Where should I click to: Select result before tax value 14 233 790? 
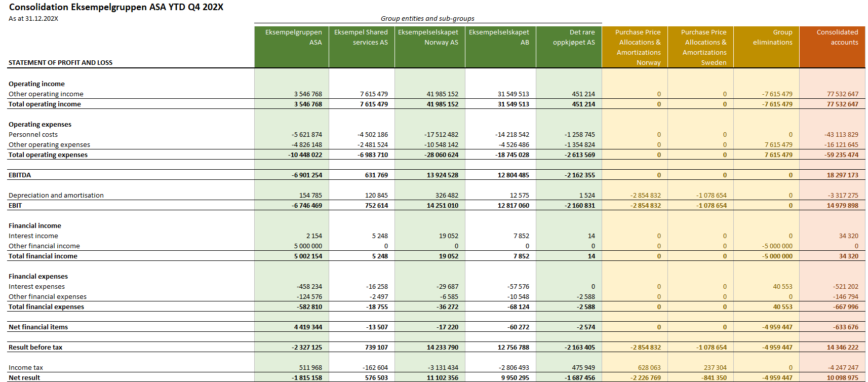(x=443, y=348)
